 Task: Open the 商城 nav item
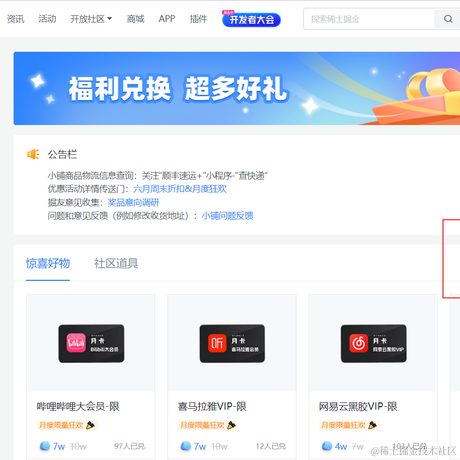pos(135,19)
